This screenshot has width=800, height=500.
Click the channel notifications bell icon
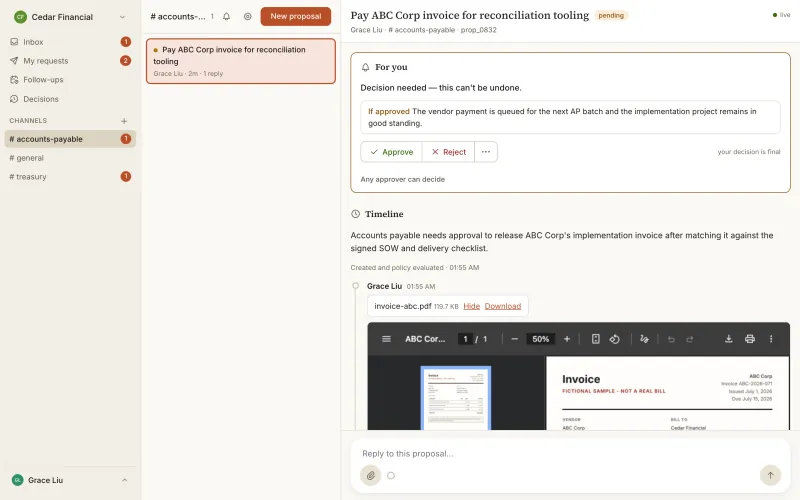(227, 16)
